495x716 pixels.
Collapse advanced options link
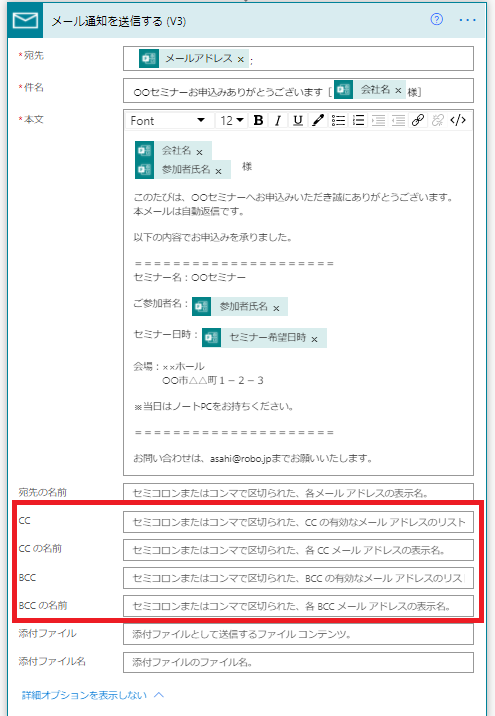click(92, 695)
